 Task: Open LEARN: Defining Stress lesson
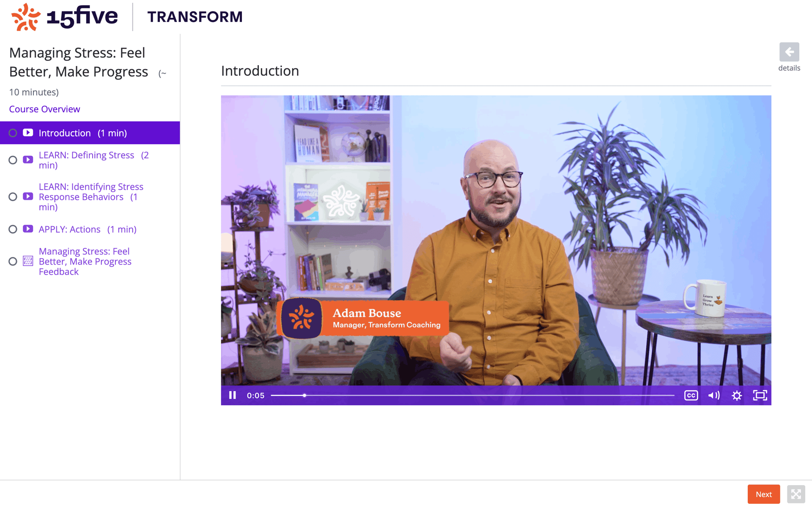(x=94, y=160)
